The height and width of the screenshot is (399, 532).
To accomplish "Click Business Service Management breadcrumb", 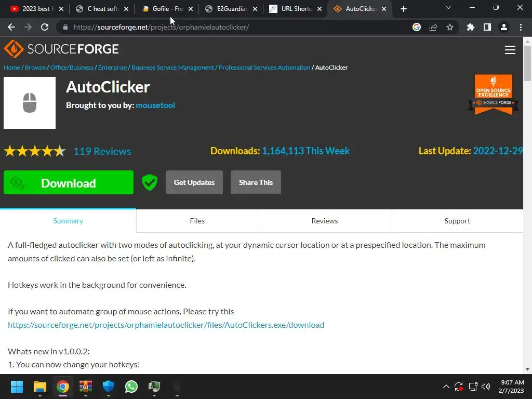I will [x=172, y=68].
